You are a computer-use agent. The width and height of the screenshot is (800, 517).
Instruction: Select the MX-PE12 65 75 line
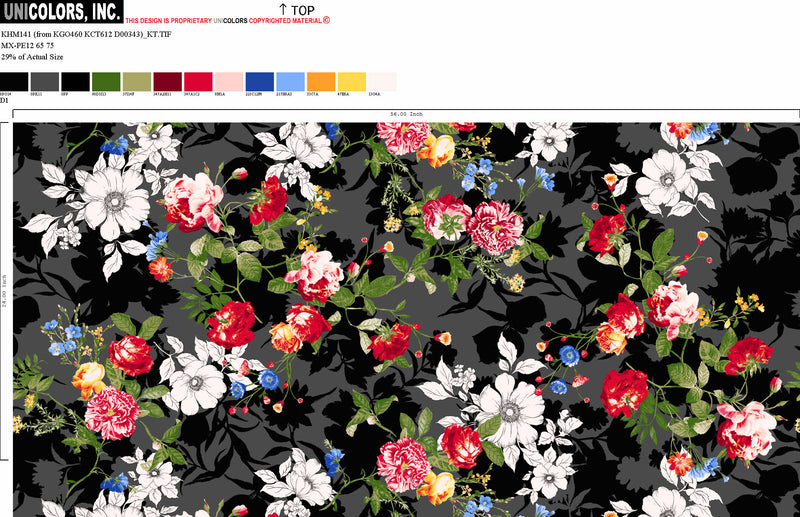coord(28,45)
